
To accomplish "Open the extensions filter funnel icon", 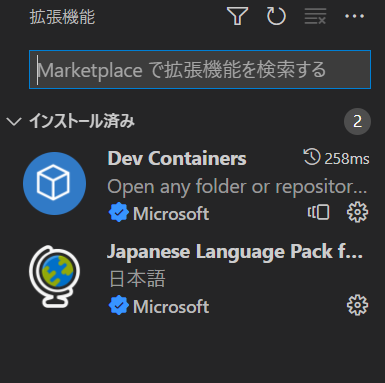I will [x=237, y=16].
